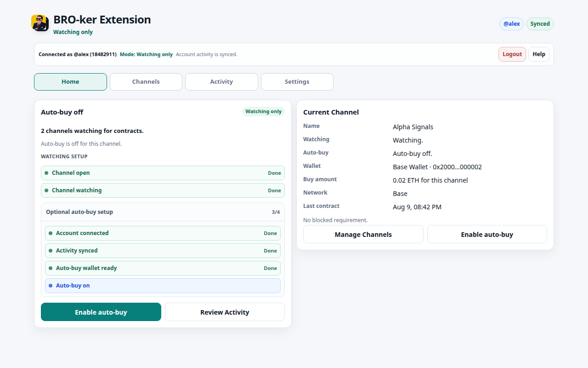Click the WATCHING SETUP section label

[64, 156]
